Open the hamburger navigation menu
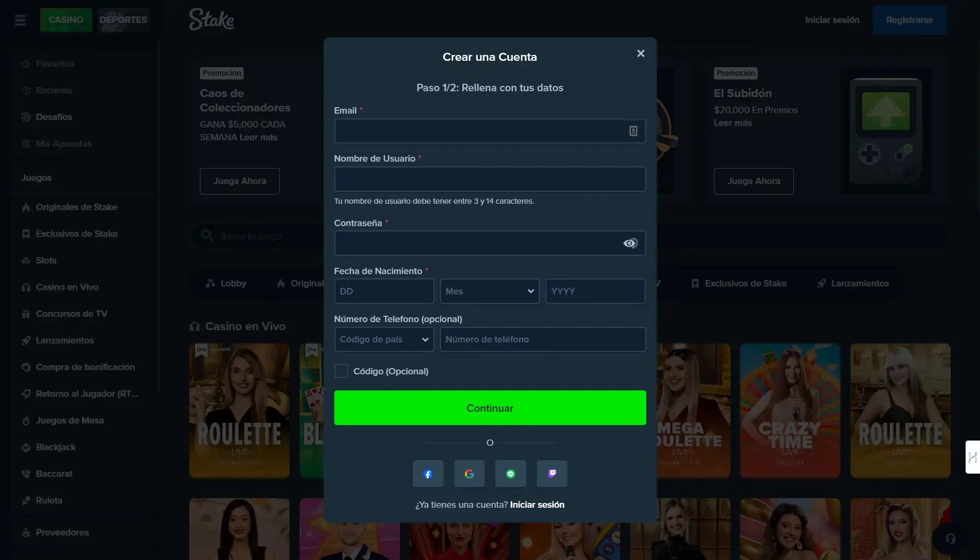 point(20,20)
